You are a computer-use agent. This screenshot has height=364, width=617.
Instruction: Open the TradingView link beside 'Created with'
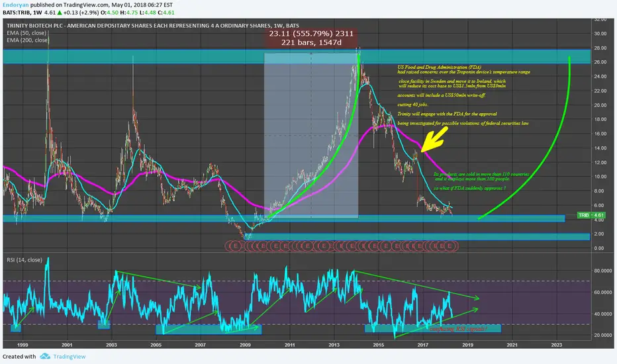tap(70, 357)
